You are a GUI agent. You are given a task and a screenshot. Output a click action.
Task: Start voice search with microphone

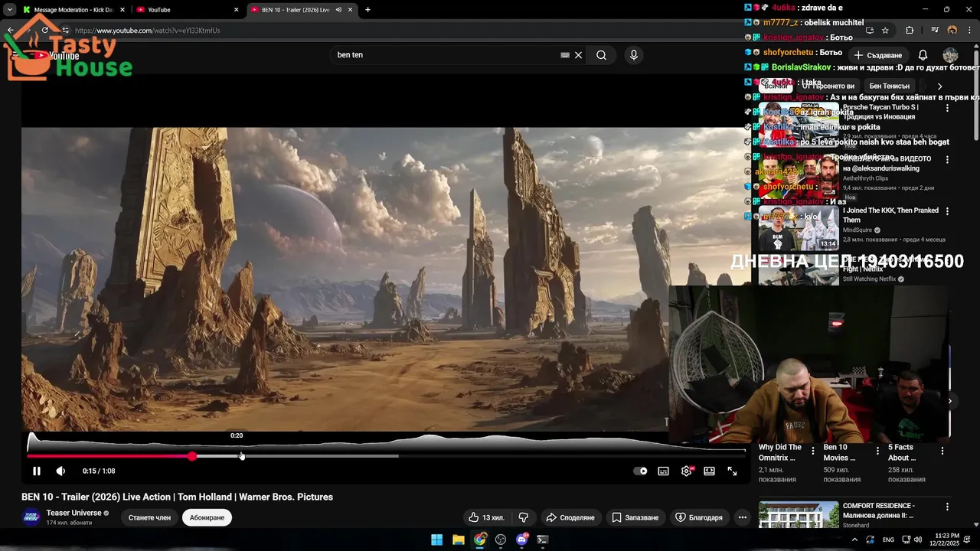click(x=633, y=55)
